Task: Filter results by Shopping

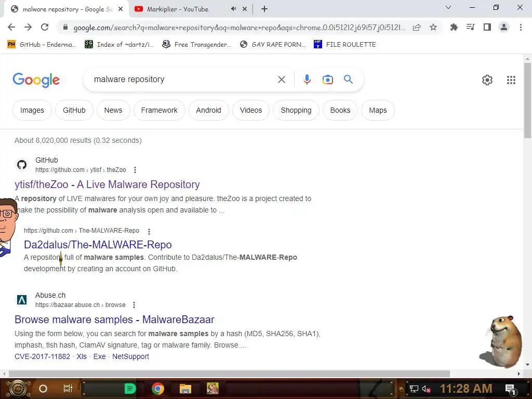Action: (x=296, y=110)
